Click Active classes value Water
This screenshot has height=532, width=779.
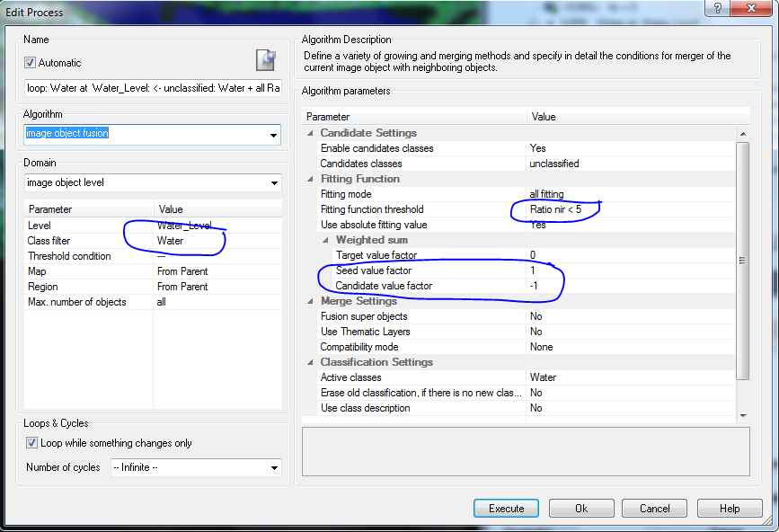(x=631, y=377)
